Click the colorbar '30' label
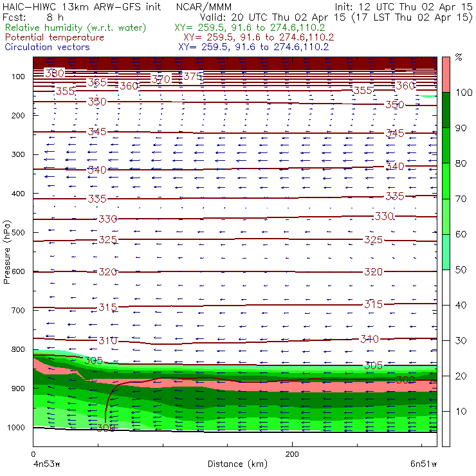 [461, 341]
